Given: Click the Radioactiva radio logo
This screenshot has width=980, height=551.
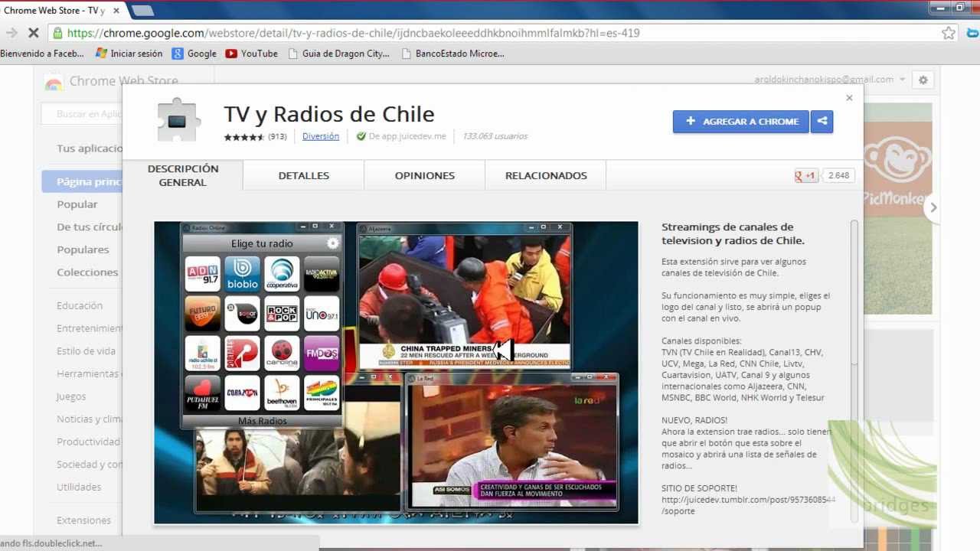Looking at the screenshot, I should pos(322,274).
